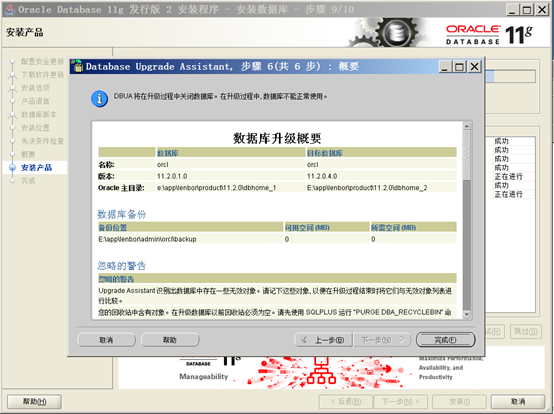
Task: Click the summary scrollbar's up arrow
Action: 466,126
